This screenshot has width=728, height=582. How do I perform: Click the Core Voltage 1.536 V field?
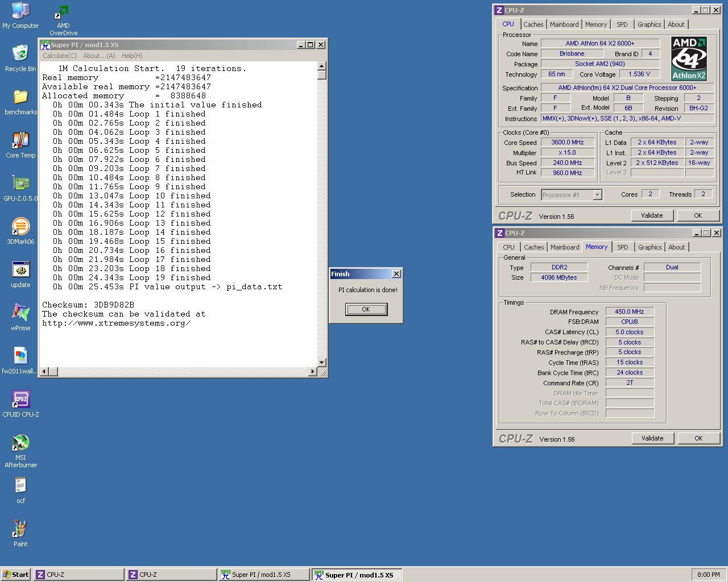point(639,74)
